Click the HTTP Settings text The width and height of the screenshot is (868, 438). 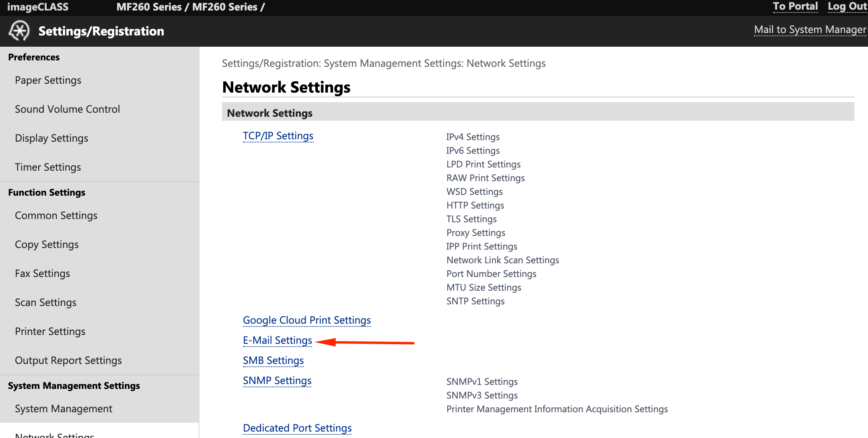click(x=475, y=205)
